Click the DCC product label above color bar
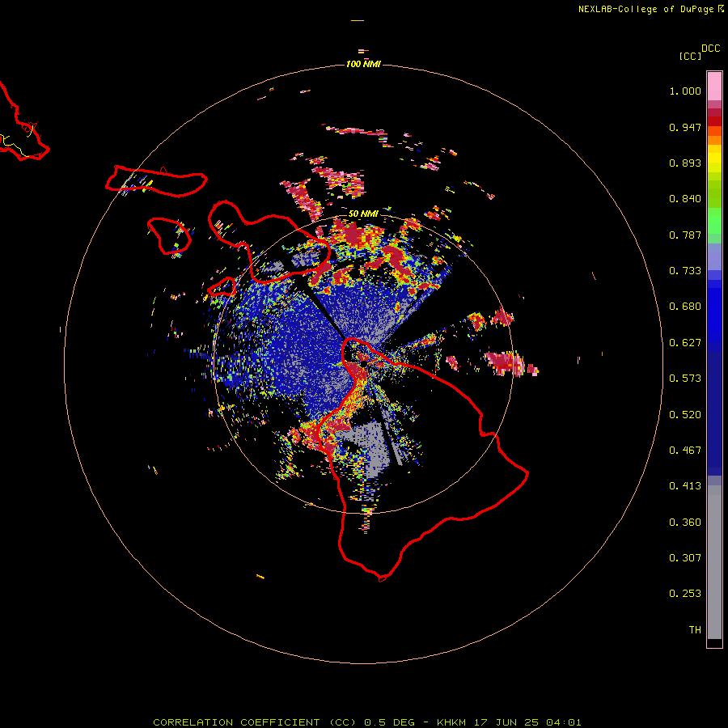The width and height of the screenshot is (728, 728). pos(710,49)
